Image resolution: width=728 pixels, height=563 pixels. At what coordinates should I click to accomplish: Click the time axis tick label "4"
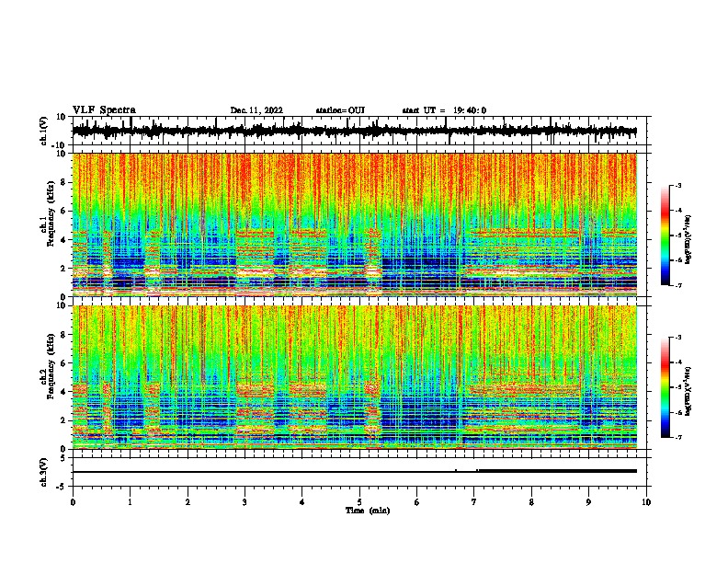tap(302, 502)
